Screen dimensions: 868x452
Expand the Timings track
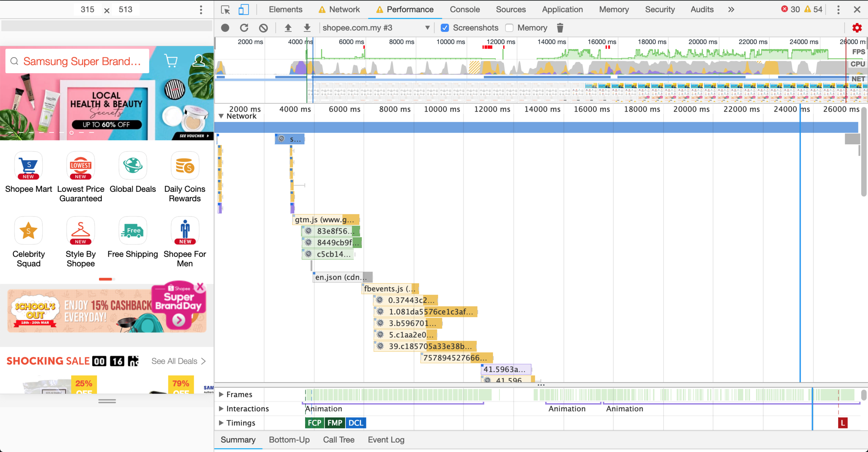point(221,423)
